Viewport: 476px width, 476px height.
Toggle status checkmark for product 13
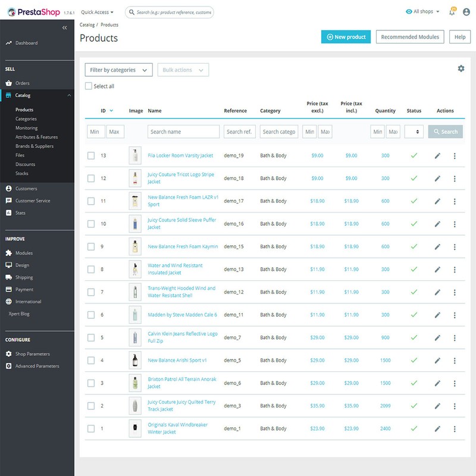414,155
